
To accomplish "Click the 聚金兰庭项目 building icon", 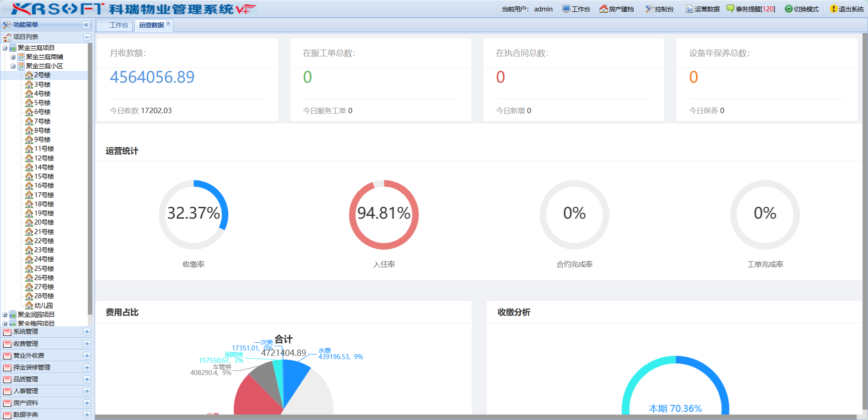I will click(13, 48).
